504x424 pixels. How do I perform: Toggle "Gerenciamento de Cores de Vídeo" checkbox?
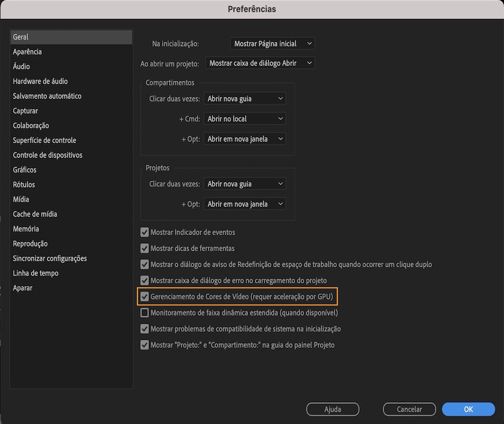pyautogui.click(x=144, y=296)
